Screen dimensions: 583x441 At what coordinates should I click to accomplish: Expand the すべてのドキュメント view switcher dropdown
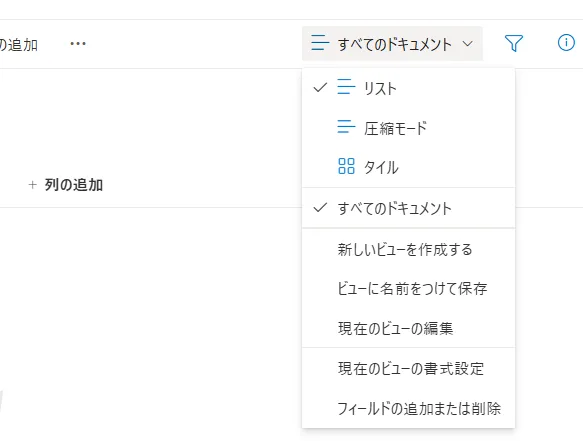tap(392, 44)
